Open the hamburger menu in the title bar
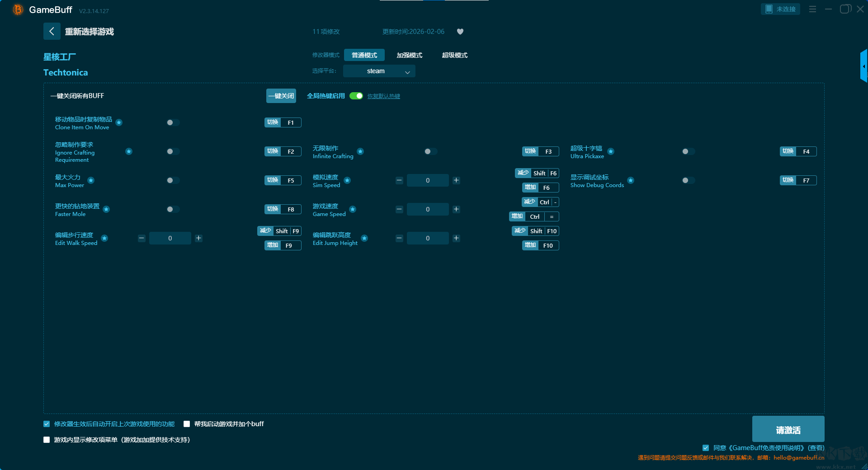 [x=812, y=9]
